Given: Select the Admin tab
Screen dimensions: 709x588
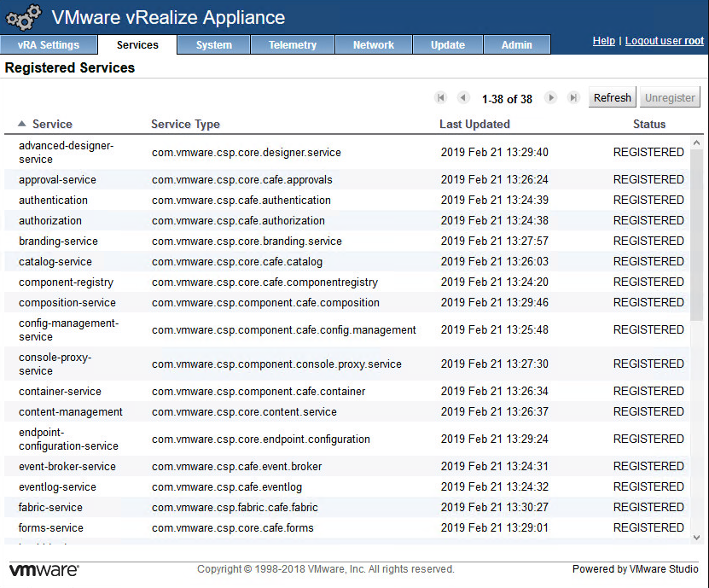Looking at the screenshot, I should (x=516, y=45).
